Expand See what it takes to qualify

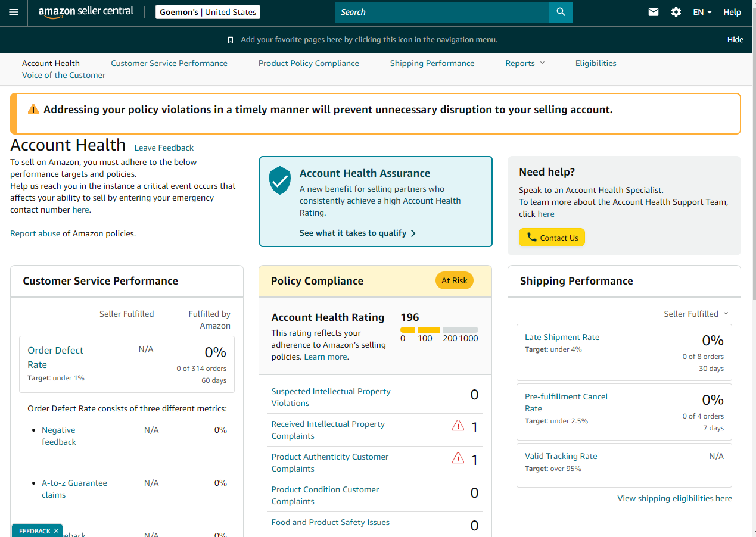(357, 233)
